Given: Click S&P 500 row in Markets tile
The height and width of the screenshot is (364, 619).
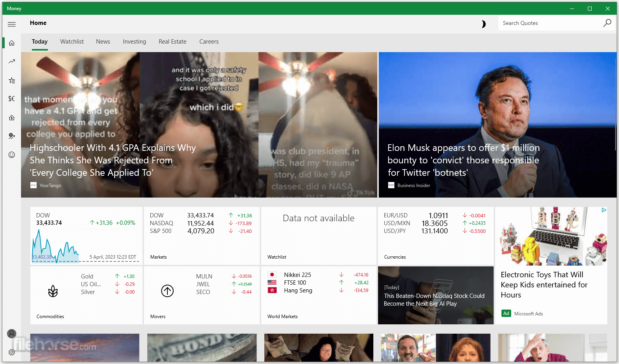Looking at the screenshot, I should [x=201, y=231].
